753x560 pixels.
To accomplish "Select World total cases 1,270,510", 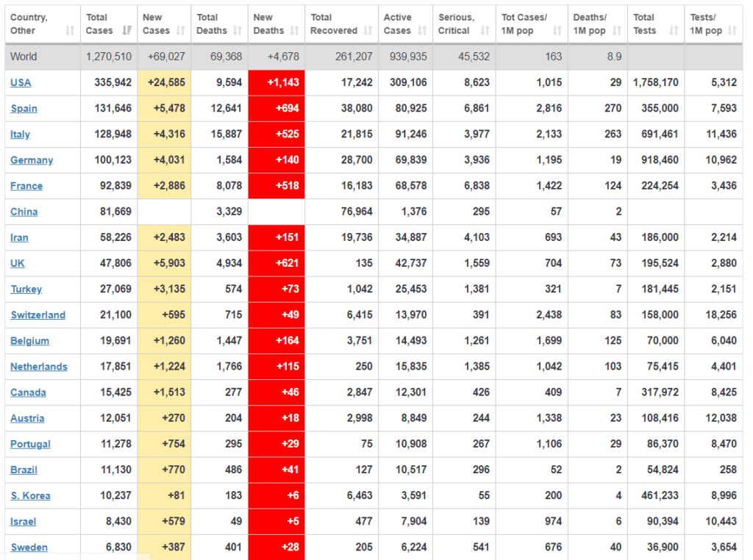I will coord(109,57).
